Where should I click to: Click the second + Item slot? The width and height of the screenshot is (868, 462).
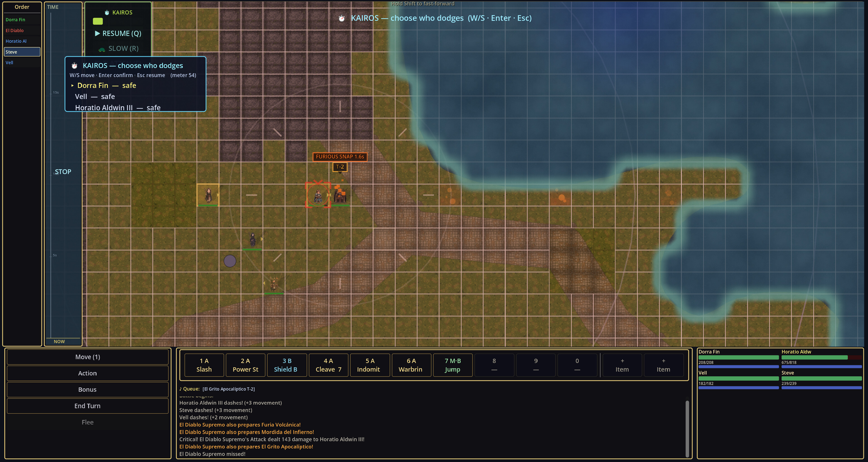[x=664, y=365]
